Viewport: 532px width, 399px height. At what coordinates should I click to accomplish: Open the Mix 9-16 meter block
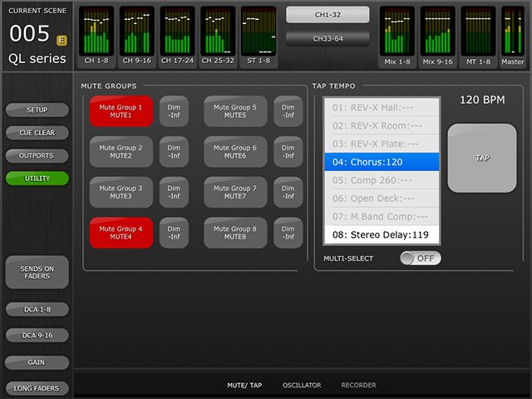pyautogui.click(x=437, y=35)
